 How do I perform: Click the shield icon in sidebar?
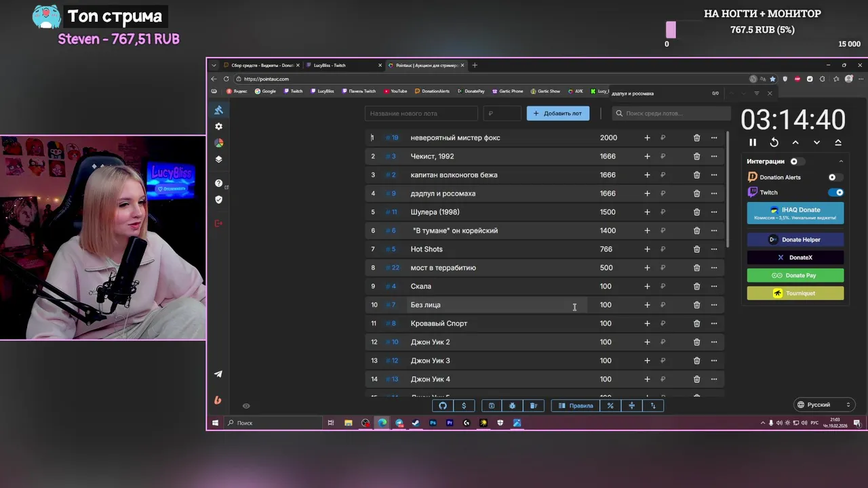pos(218,199)
